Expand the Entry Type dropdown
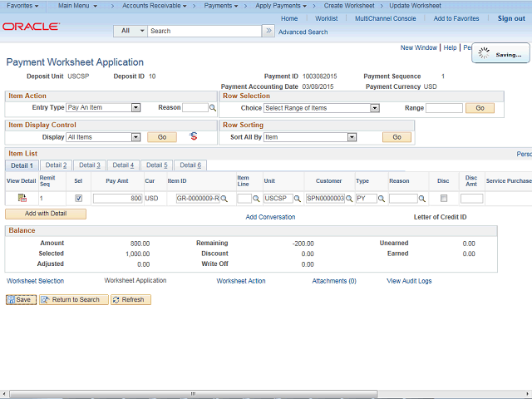Viewport: 532px width, 399px height. click(135, 108)
